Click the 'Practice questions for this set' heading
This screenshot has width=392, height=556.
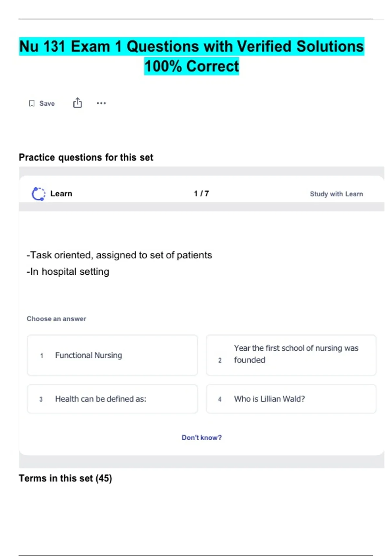tap(86, 157)
